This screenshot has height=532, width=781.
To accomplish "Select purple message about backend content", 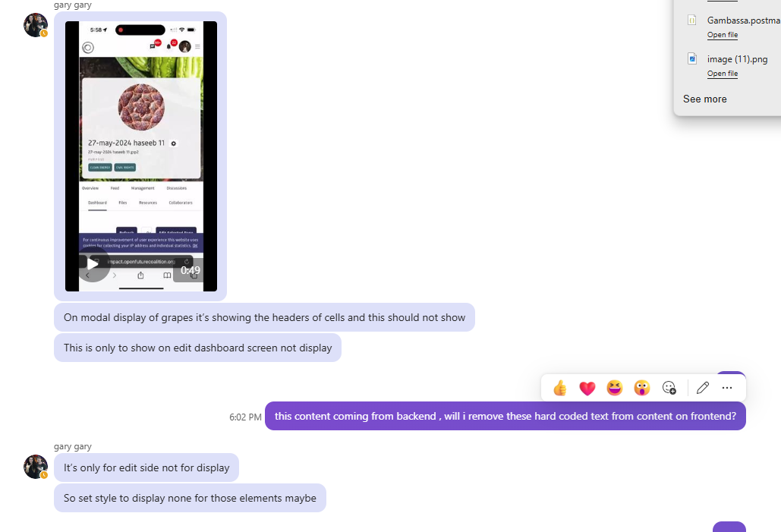I will (x=505, y=416).
